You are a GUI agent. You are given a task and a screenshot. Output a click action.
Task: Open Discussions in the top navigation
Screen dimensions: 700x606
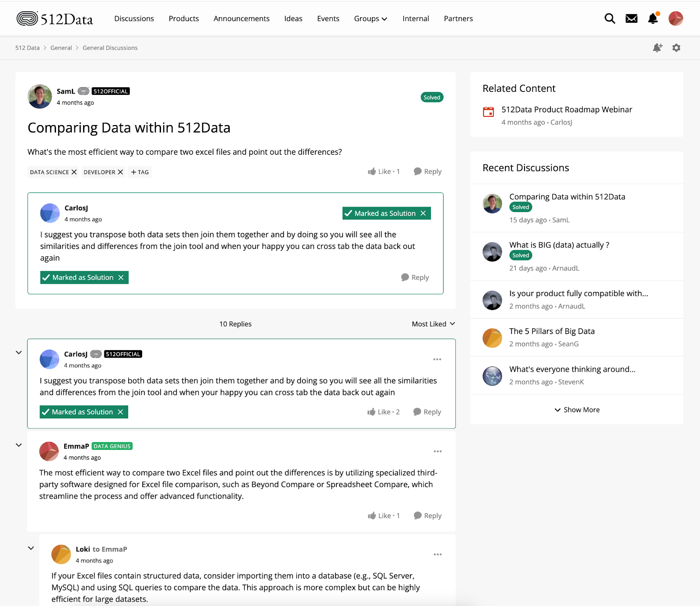134,18
